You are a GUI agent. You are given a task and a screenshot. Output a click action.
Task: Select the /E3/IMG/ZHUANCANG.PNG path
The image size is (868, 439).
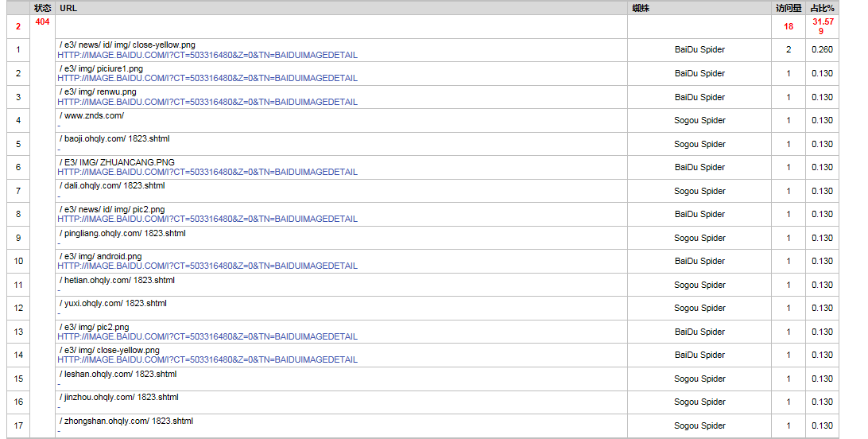tap(117, 162)
